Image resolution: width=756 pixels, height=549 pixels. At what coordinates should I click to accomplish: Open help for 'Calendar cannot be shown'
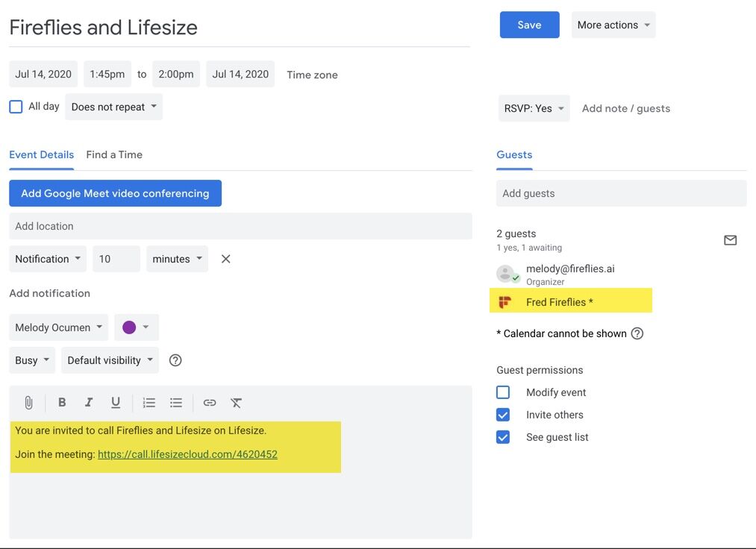(x=637, y=333)
